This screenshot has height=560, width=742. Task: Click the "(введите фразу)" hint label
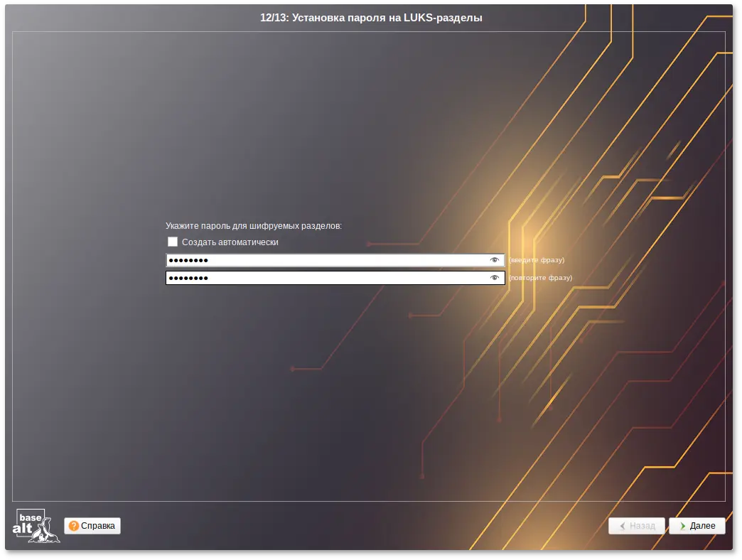point(537,260)
